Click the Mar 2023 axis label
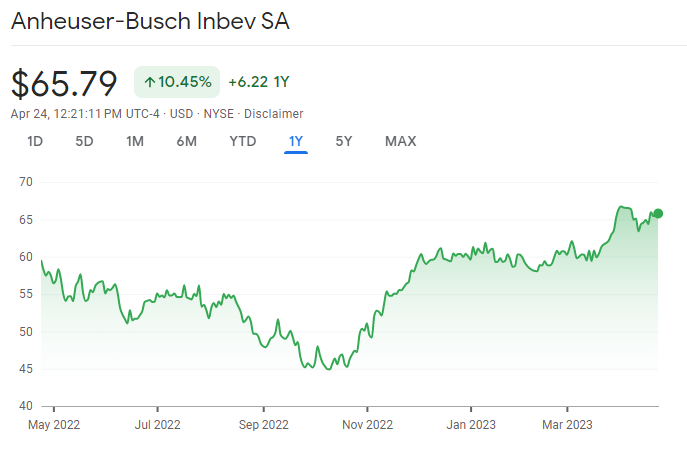Image resolution: width=687 pixels, height=452 pixels. point(567,424)
